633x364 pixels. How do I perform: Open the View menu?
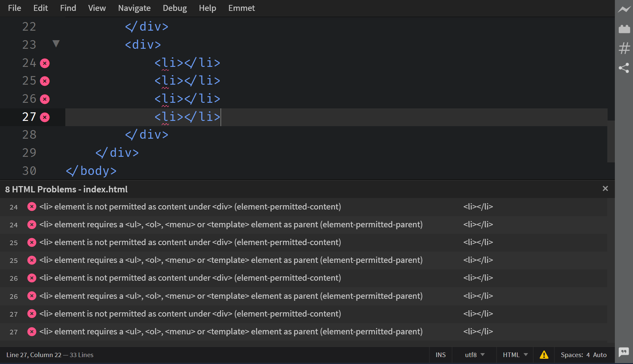(x=97, y=8)
